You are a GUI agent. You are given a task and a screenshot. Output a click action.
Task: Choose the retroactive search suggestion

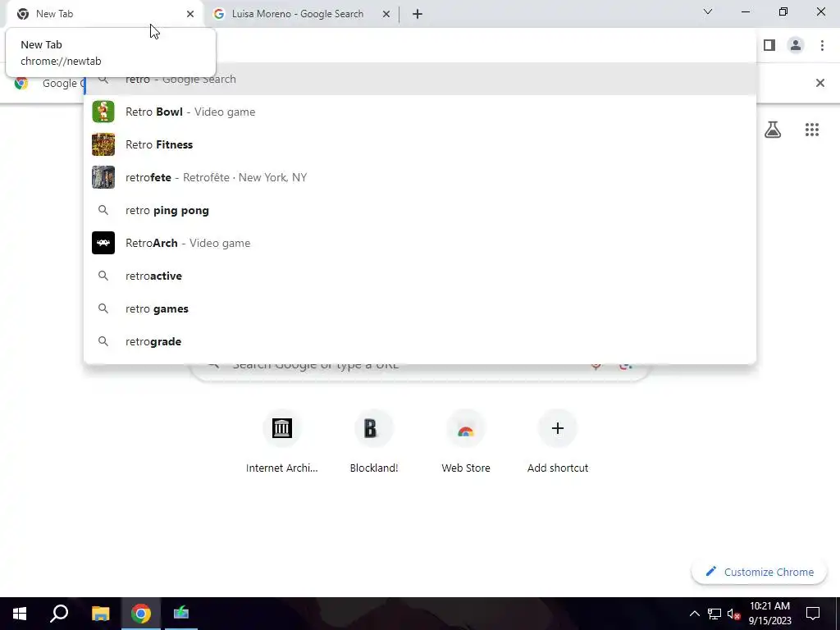(x=420, y=276)
